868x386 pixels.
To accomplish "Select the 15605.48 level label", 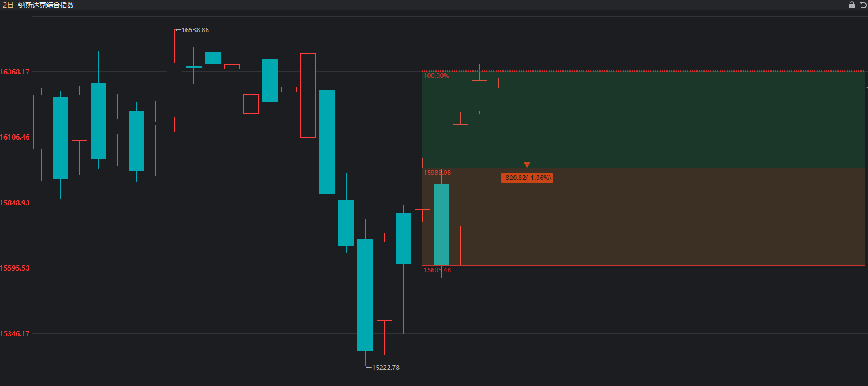I will [437, 270].
